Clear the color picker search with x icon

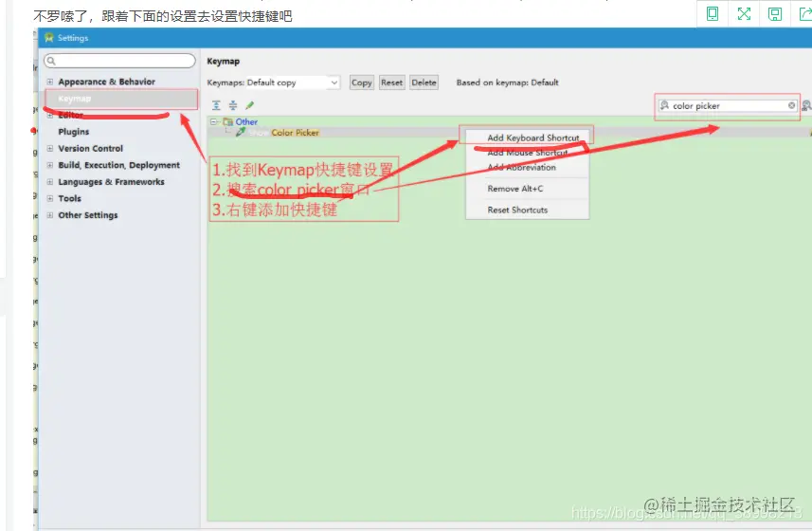coord(791,105)
